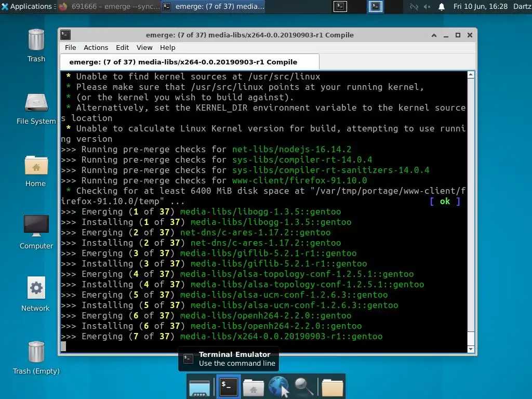Click the Emerging line net-dns/c-ares-1.17.2::gentoo
The width and height of the screenshot is (532, 399).
point(196,232)
